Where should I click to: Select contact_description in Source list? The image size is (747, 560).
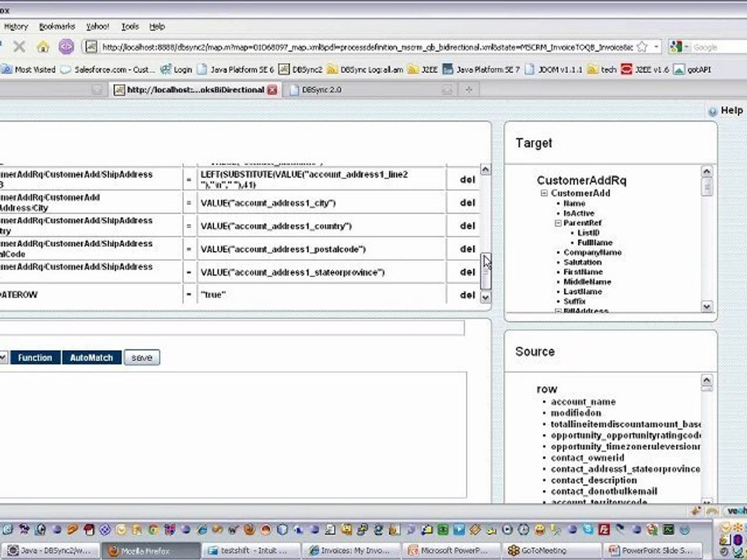594,480
